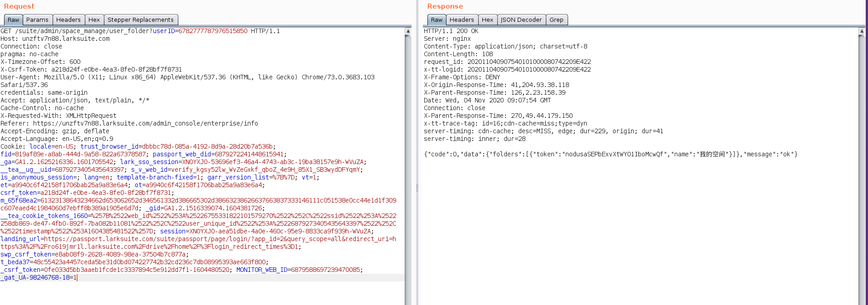Click the Referer URL in the request
Image resolution: width=868 pixels, height=305 pixels.
(x=145, y=124)
